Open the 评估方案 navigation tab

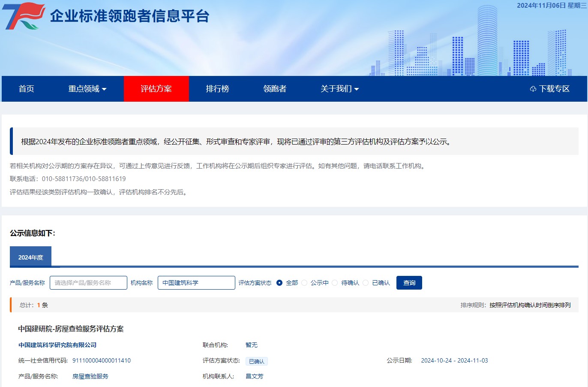[156, 89]
